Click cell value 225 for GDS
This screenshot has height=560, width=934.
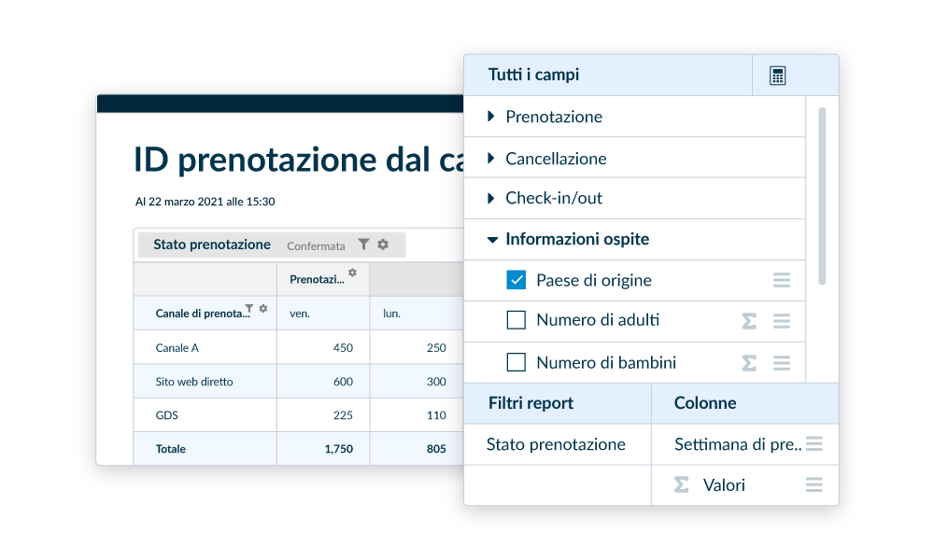click(x=343, y=414)
